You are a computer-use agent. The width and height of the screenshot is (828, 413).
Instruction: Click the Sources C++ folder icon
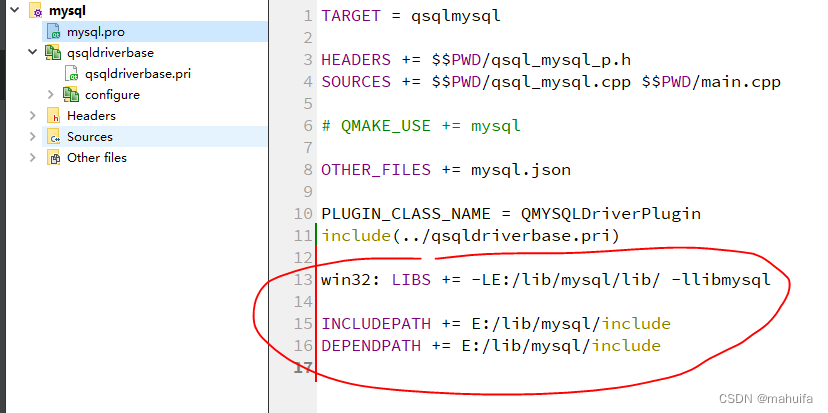pyautogui.click(x=53, y=137)
